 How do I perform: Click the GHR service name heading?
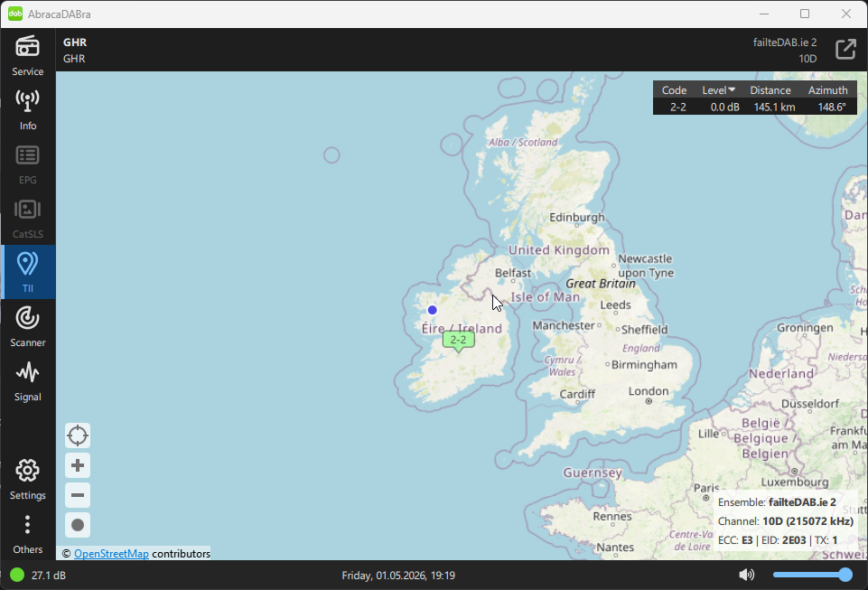tap(75, 42)
